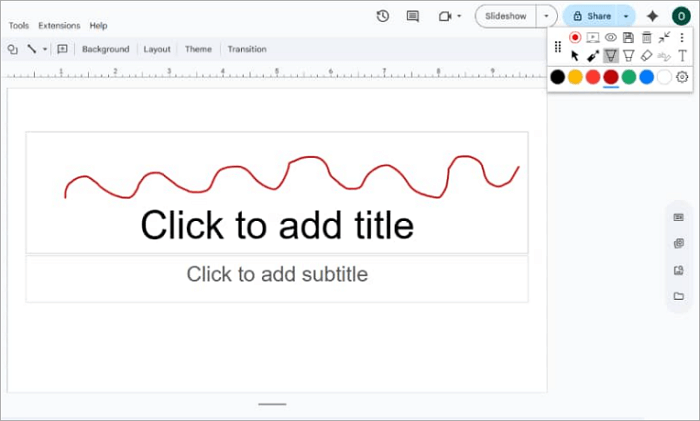Click the shapes tool icon
This screenshot has height=421, width=700.
12,49
